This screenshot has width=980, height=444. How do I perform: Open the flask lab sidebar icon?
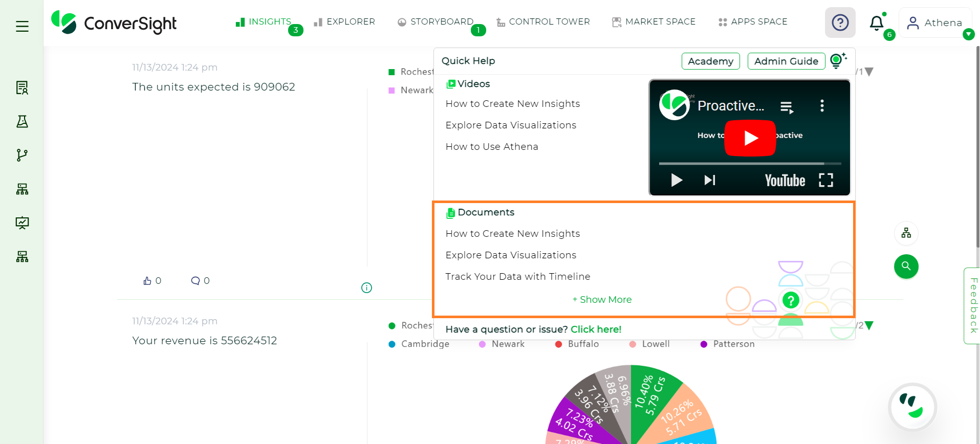click(22, 121)
